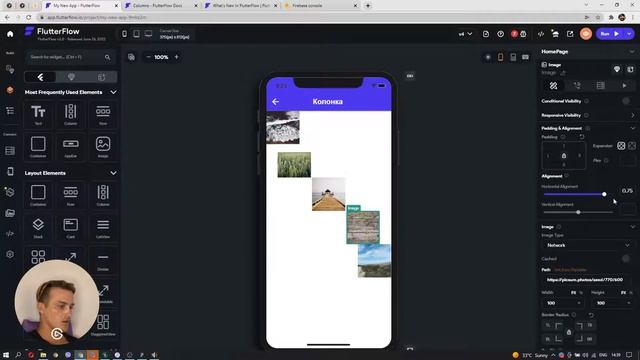Choose the AppBar widget tile
Screen dimensions: 640x360
coord(71,147)
